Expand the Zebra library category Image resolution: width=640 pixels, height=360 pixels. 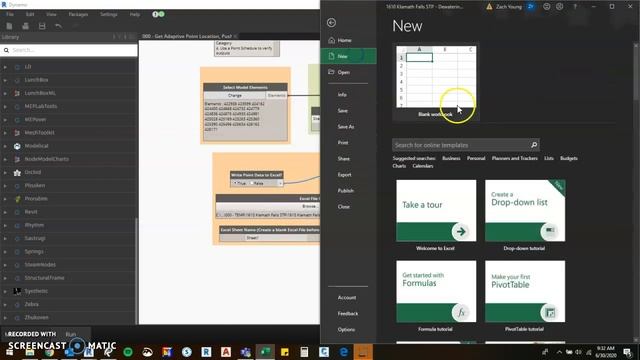pyautogui.click(x=5, y=304)
